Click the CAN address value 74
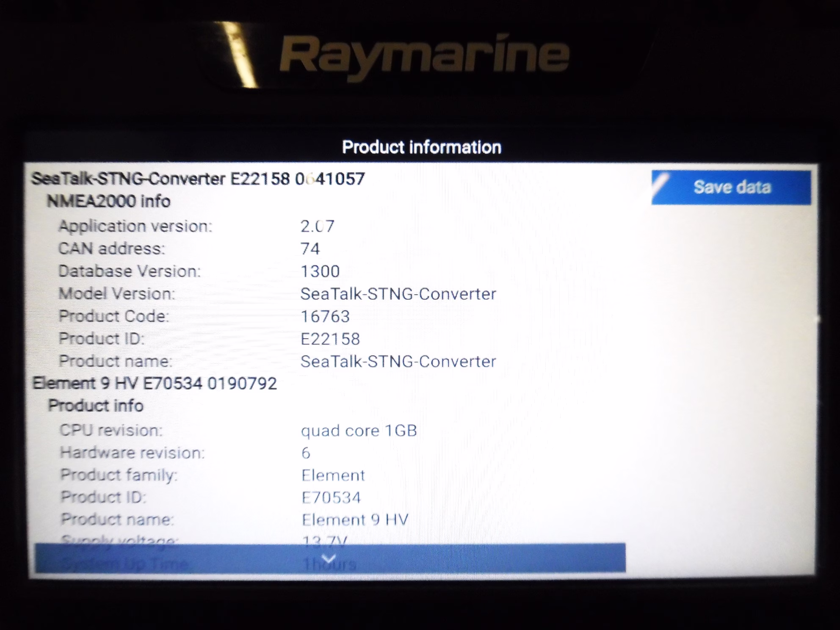 (310, 249)
